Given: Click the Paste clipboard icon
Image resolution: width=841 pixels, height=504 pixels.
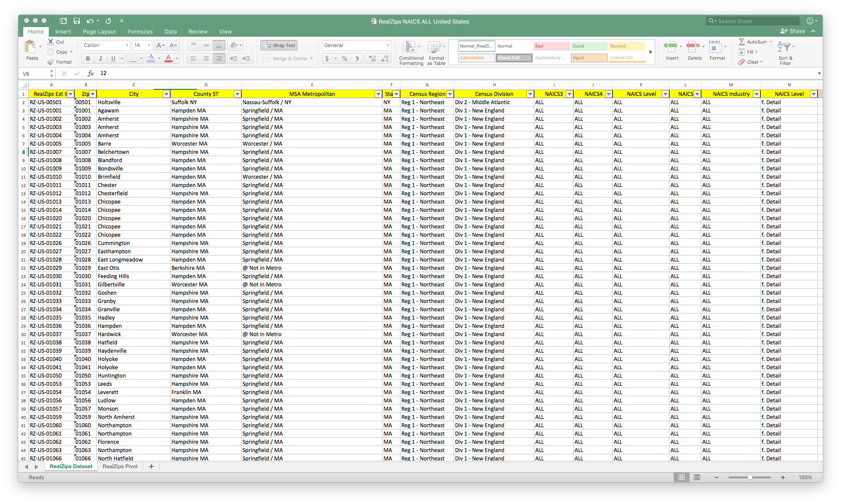Looking at the screenshot, I should pyautogui.click(x=31, y=47).
